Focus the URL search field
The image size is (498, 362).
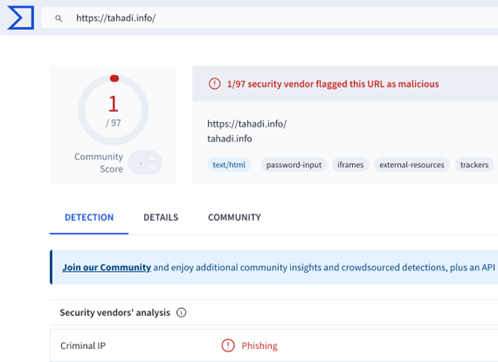pyautogui.click(x=269, y=18)
